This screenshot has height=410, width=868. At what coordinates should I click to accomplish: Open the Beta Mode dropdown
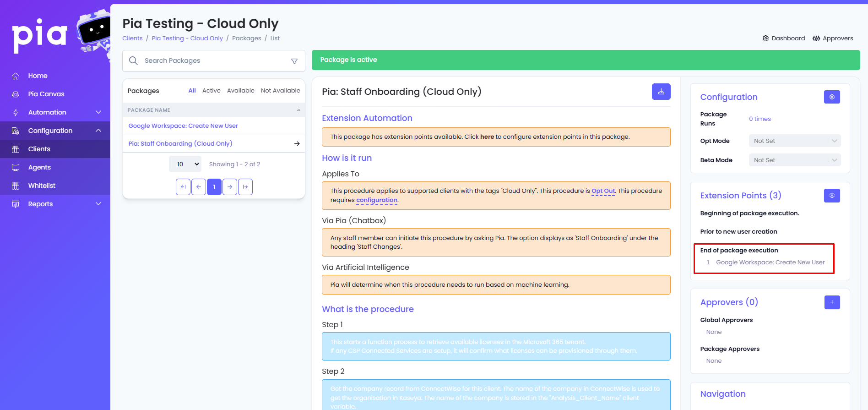click(795, 160)
